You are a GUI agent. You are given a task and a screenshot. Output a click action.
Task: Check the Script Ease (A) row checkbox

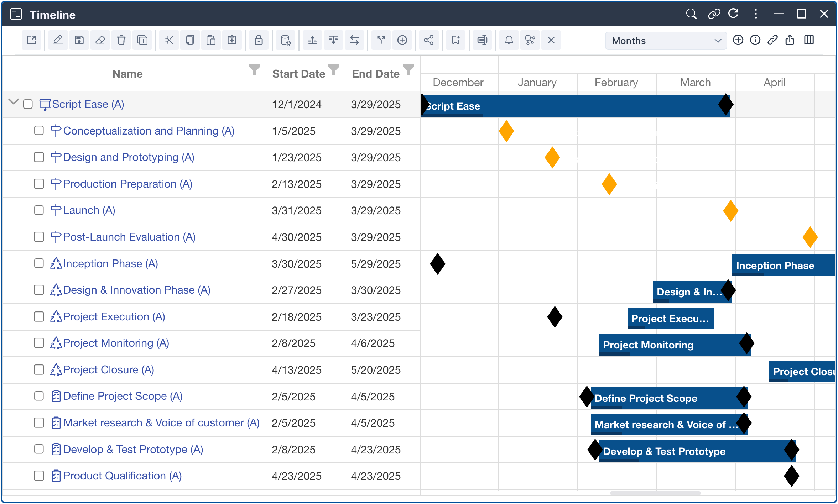tap(28, 104)
